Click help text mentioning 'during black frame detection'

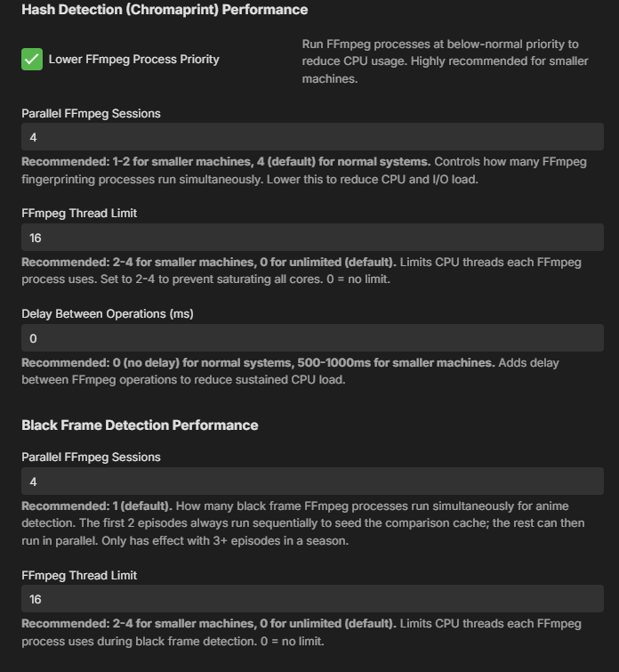[x=301, y=632]
